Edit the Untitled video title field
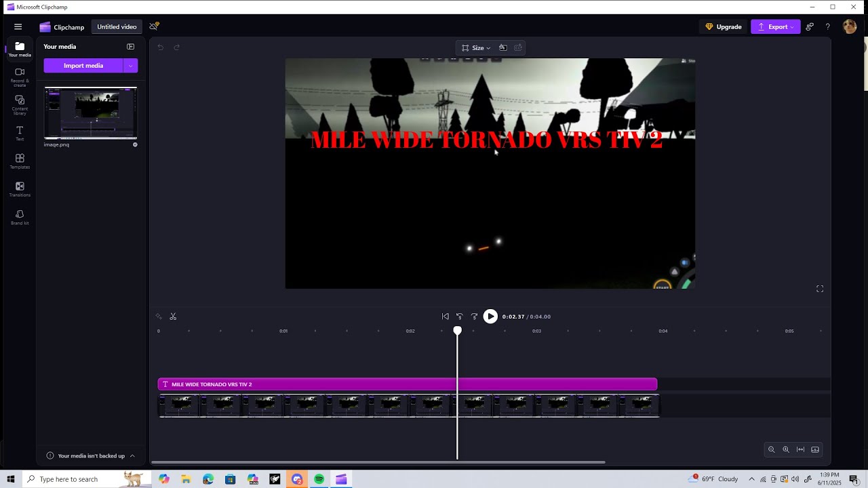 (x=117, y=27)
